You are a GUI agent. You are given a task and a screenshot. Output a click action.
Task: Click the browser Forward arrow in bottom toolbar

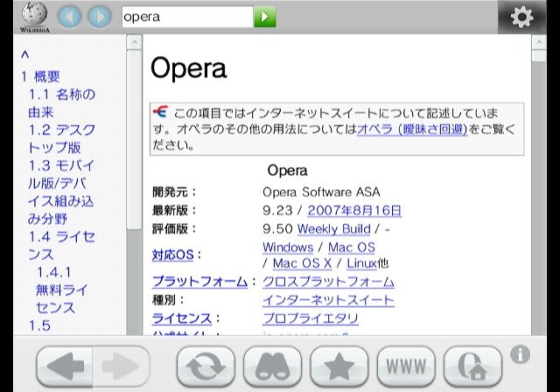click(x=121, y=367)
